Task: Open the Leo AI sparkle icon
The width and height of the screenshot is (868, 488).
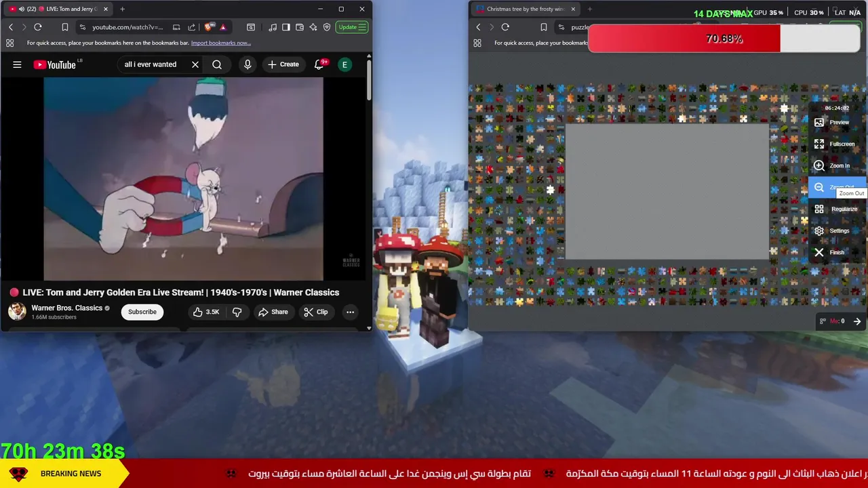Action: [x=313, y=27]
